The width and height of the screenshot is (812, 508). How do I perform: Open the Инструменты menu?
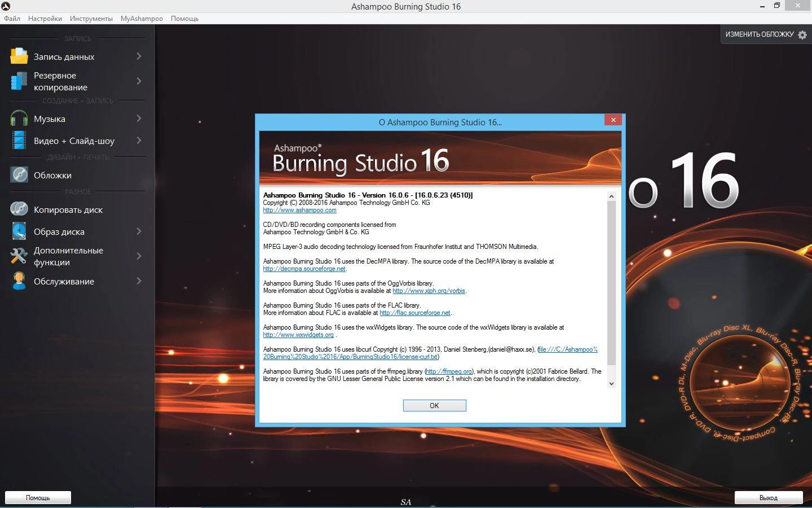click(x=91, y=19)
